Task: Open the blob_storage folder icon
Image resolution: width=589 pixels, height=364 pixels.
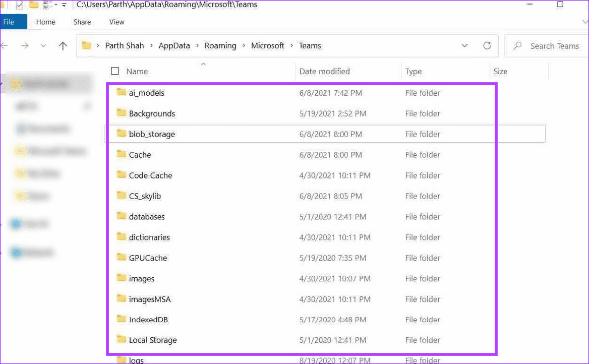Action: 121,134
